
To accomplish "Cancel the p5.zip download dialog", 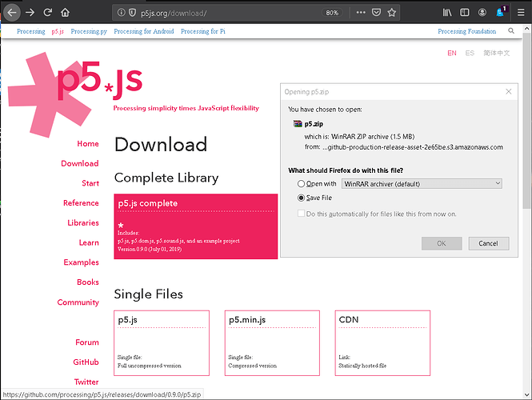I will 489,243.
